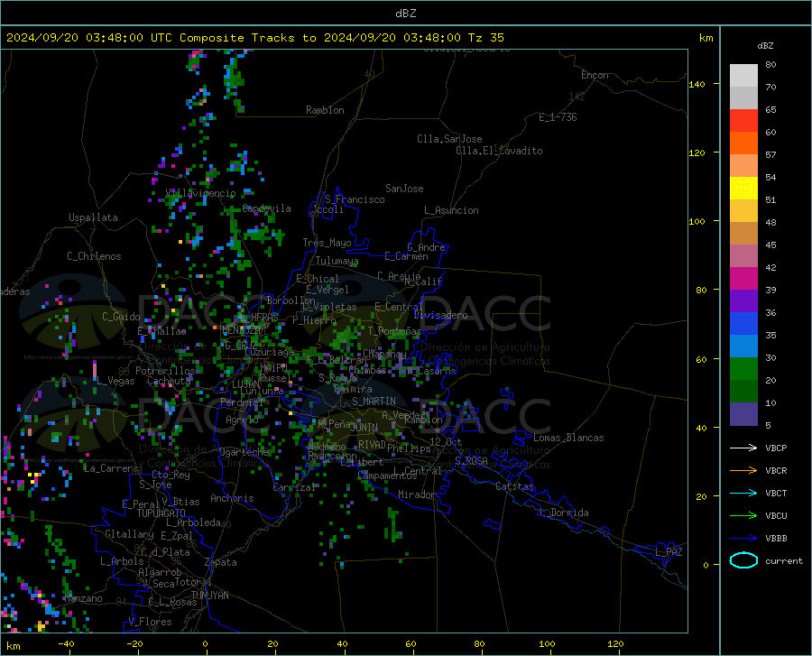Pick the purple-gray 5 dBZ swatch
Image resolution: width=812 pixels, height=656 pixels.
743,414
